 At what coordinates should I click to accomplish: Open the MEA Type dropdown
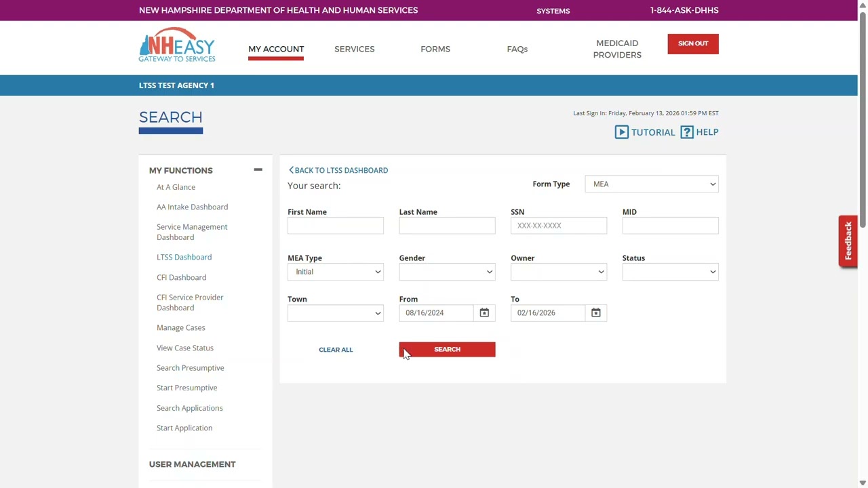(336, 272)
